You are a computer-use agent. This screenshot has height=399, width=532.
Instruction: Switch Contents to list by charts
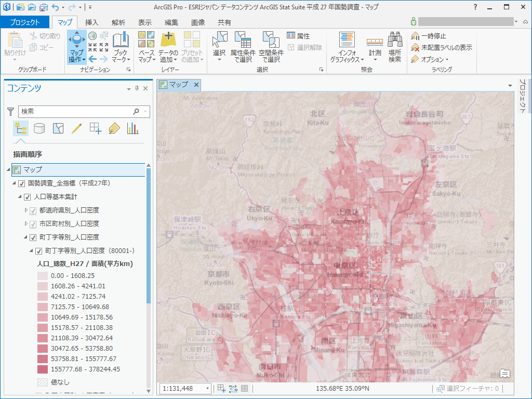(x=133, y=128)
